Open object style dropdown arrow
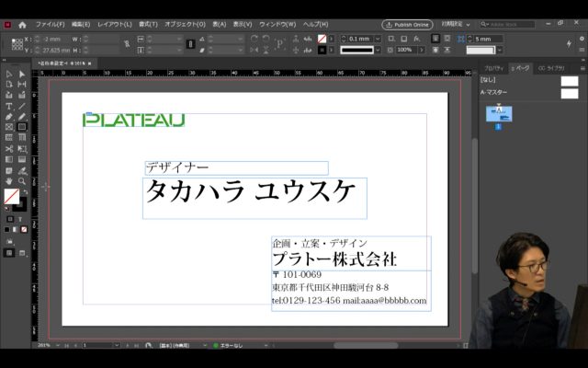 (x=500, y=50)
